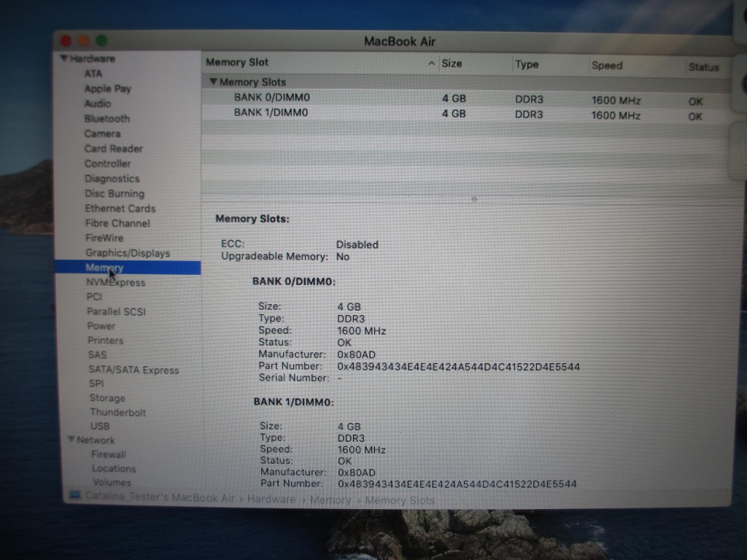747x560 pixels.
Task: Select Firewall under Network
Action: [109, 454]
